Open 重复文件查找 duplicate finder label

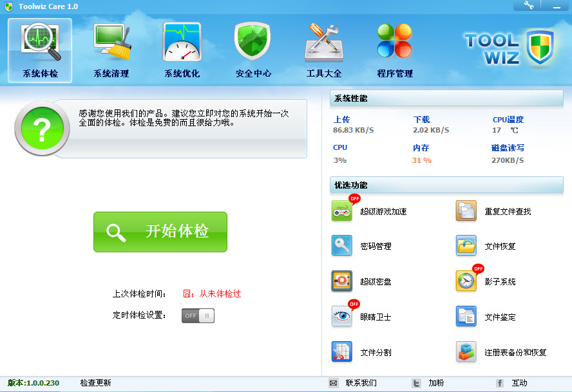[508, 212]
